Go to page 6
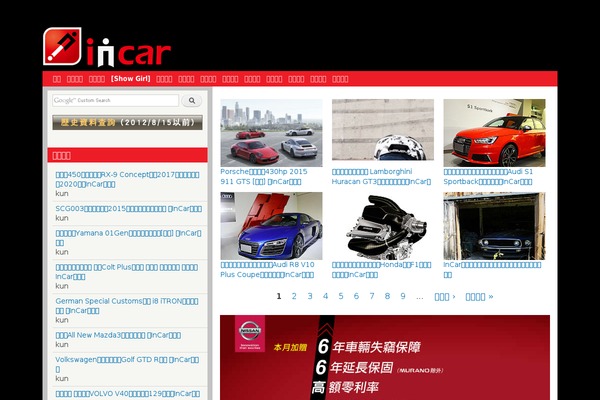Image resolution: width=600 pixels, height=400 pixels. [356, 296]
